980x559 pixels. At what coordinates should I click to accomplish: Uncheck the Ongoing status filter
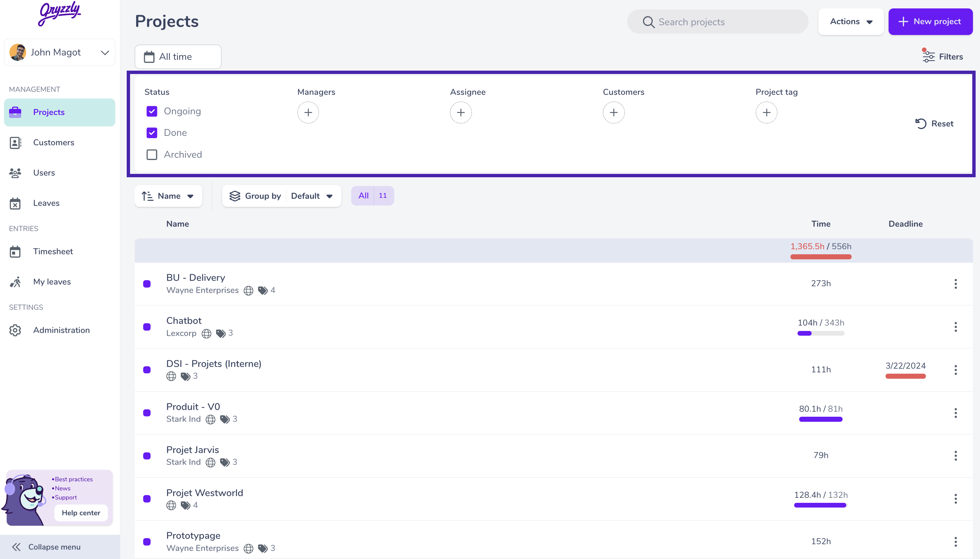[152, 111]
